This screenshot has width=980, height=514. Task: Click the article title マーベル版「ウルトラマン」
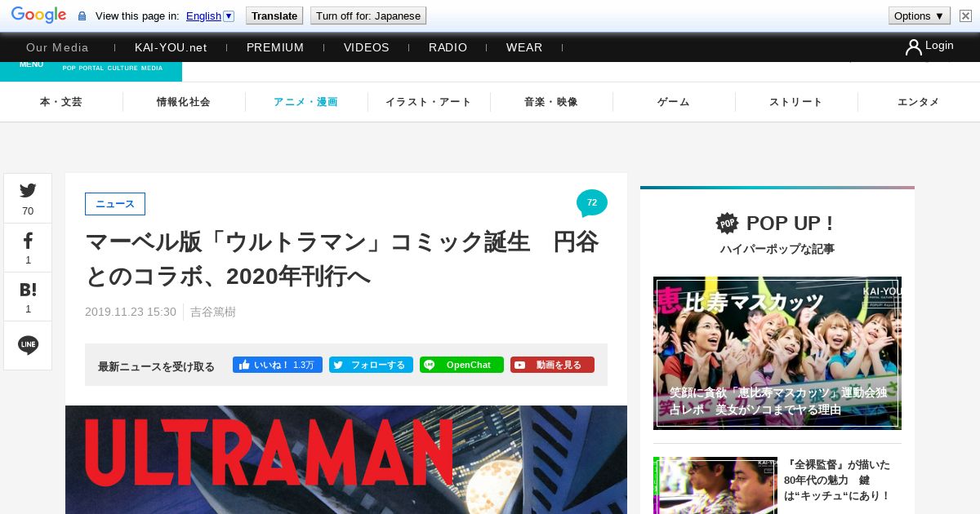tap(342, 259)
